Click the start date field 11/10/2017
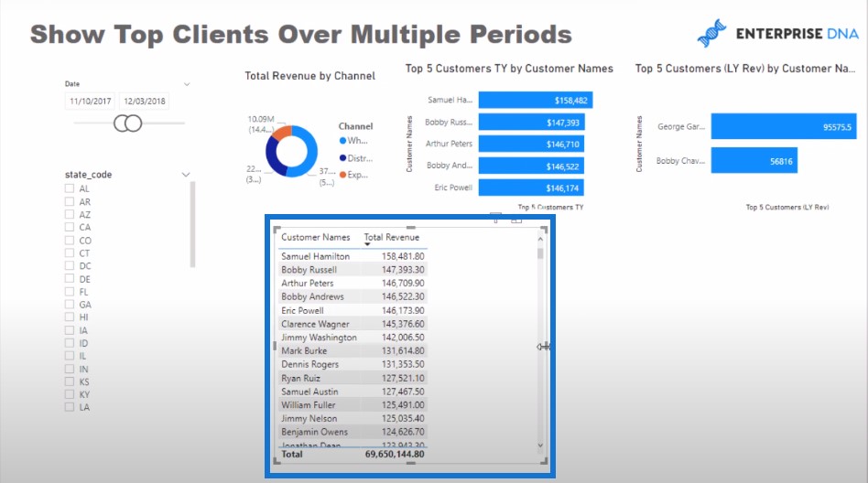Screen dimensions: 868x483 pyautogui.click(x=91, y=102)
